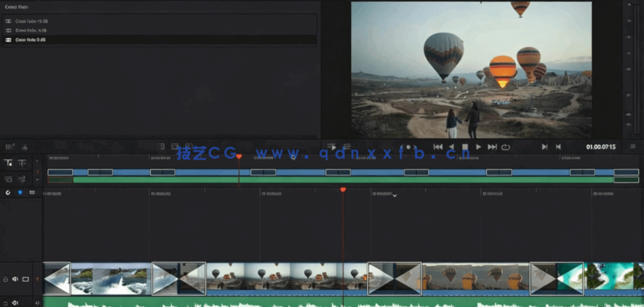Click the third transition button in middle toolbar
644x307 pixels.
189,147
